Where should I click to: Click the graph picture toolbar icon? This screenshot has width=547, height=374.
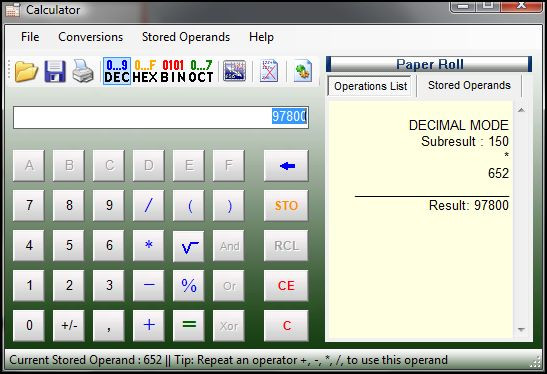(234, 71)
